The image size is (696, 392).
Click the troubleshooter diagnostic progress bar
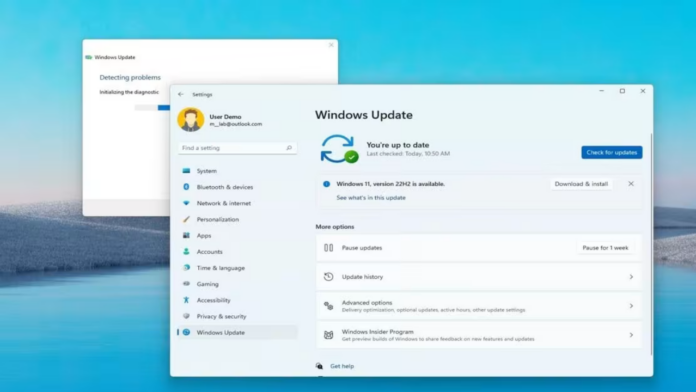(152, 107)
